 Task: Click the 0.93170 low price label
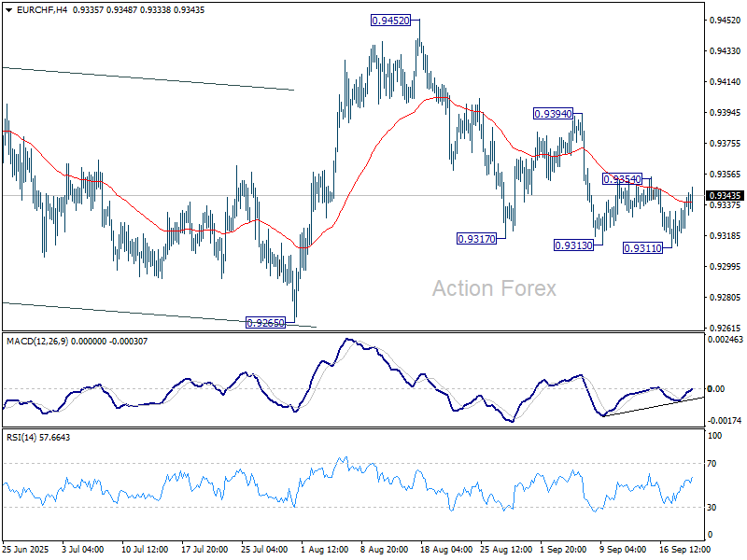pyautogui.click(x=476, y=239)
